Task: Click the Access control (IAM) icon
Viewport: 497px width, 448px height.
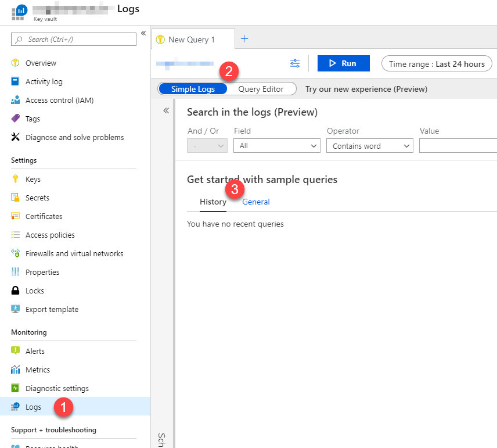Action: (x=16, y=100)
